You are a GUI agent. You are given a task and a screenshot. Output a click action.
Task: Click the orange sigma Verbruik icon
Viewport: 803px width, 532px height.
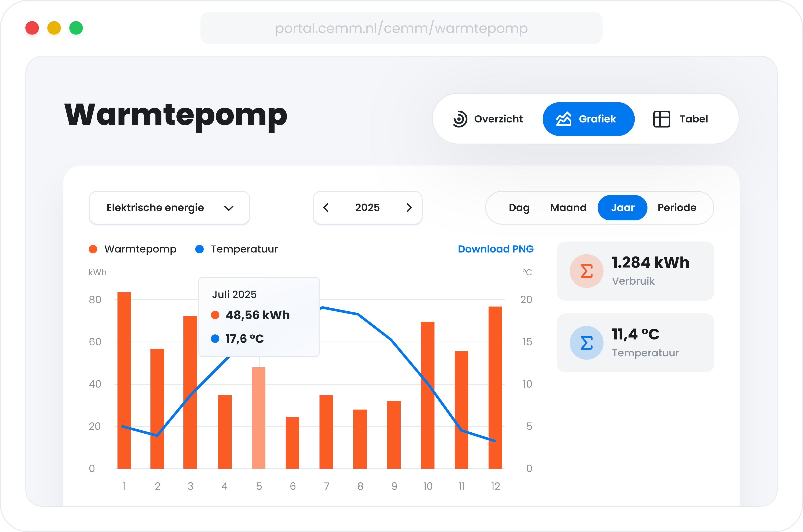click(586, 271)
